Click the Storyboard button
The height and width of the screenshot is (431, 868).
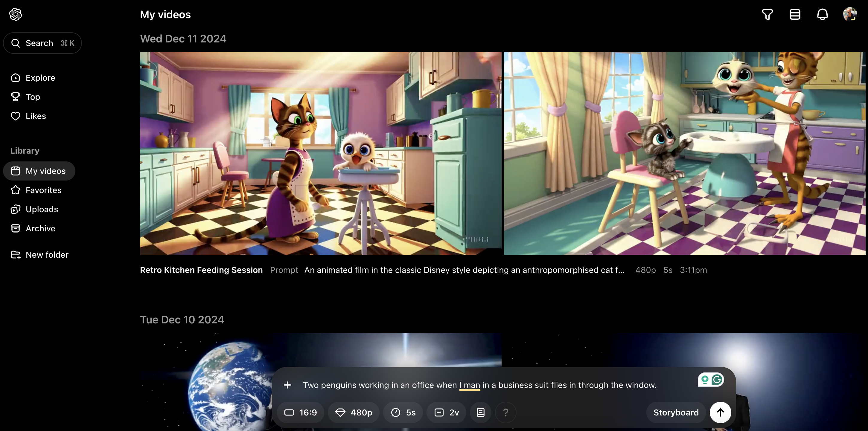[x=676, y=412]
